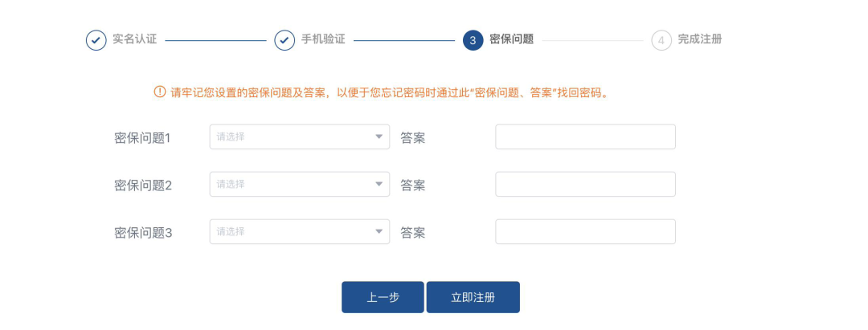
Task: Open the 密保问题2 请选择 dropdown
Action: coord(300,184)
